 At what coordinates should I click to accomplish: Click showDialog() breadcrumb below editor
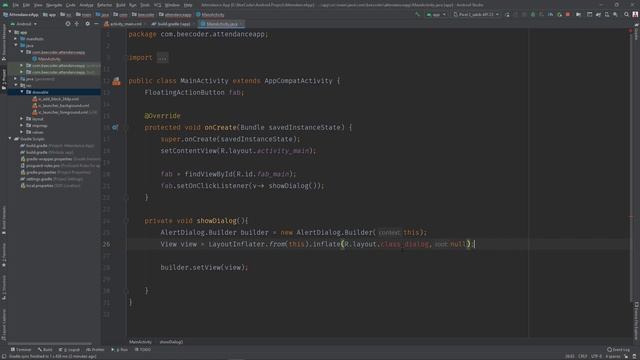171,342
